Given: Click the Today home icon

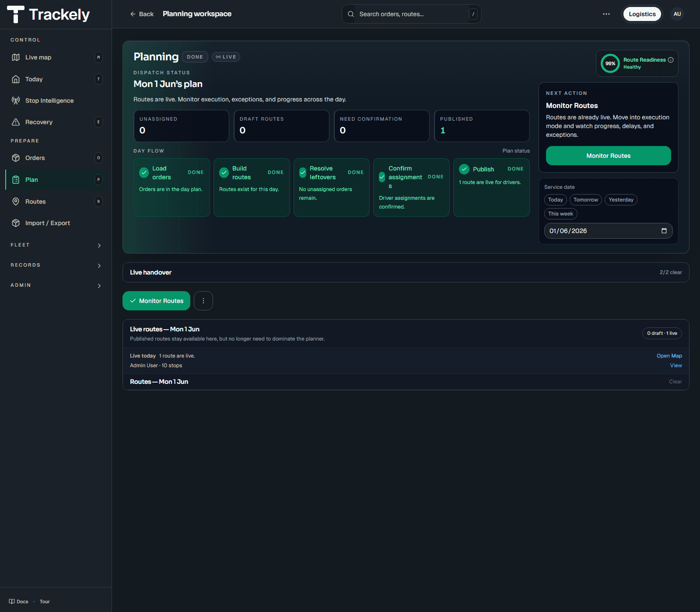Looking at the screenshot, I should (x=16, y=79).
